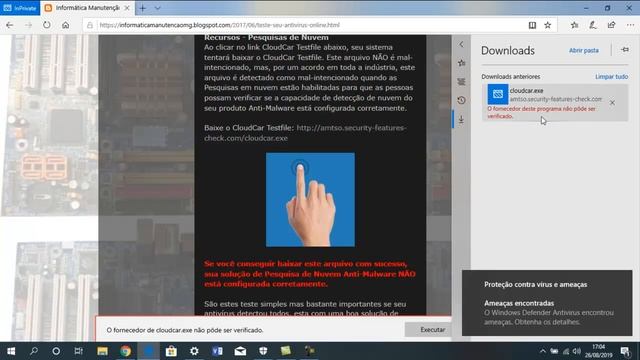
Task: Open Task View on taskbar
Action: pyautogui.click(x=78, y=351)
